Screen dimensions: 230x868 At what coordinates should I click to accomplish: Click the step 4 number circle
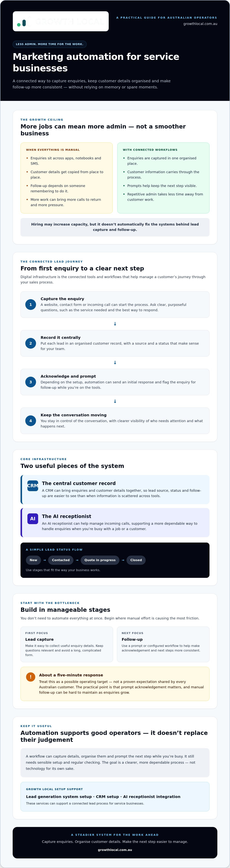click(31, 421)
